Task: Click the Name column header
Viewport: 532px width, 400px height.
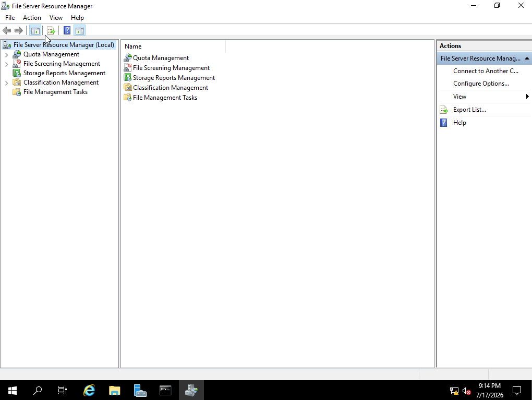Action: pyautogui.click(x=174, y=46)
